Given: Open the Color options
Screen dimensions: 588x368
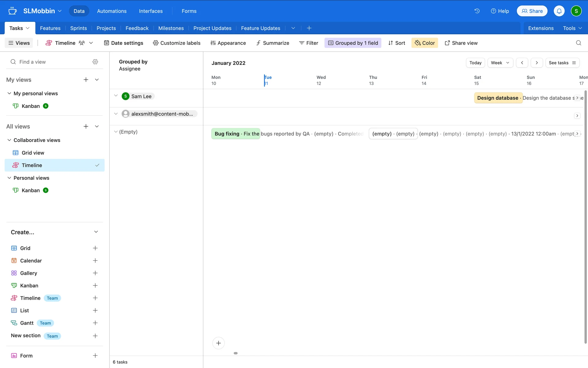Looking at the screenshot, I should 424,43.
